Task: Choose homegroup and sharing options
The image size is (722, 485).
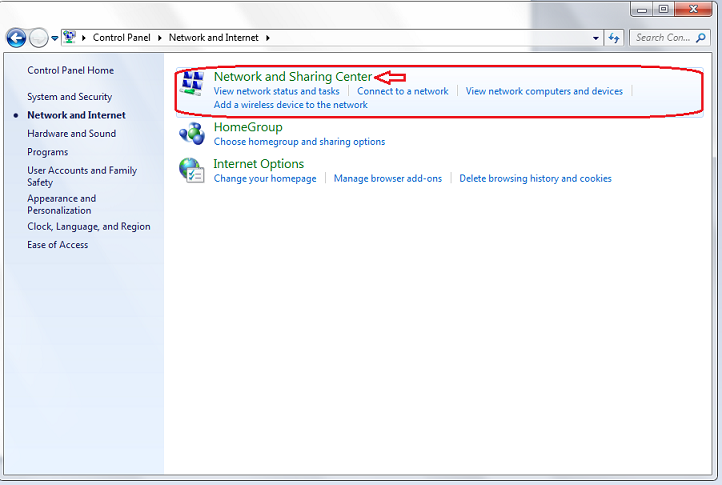Action: click(x=299, y=142)
